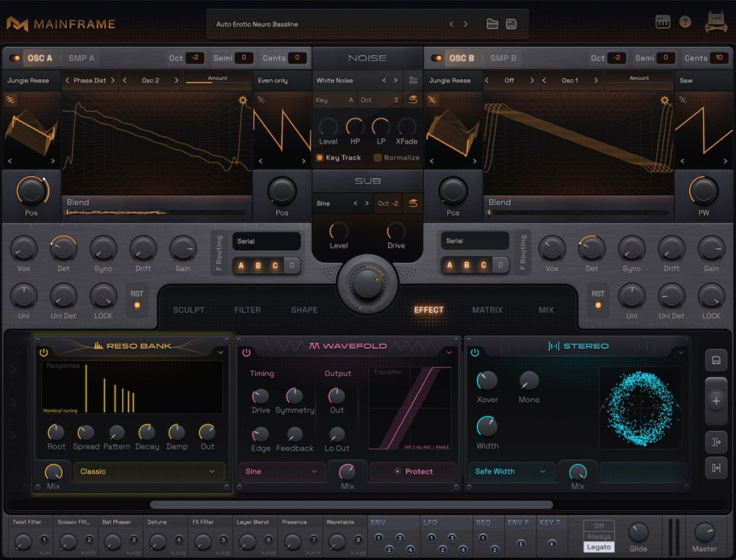
Task: Click the OSC B Blend slider
Action: click(x=578, y=213)
